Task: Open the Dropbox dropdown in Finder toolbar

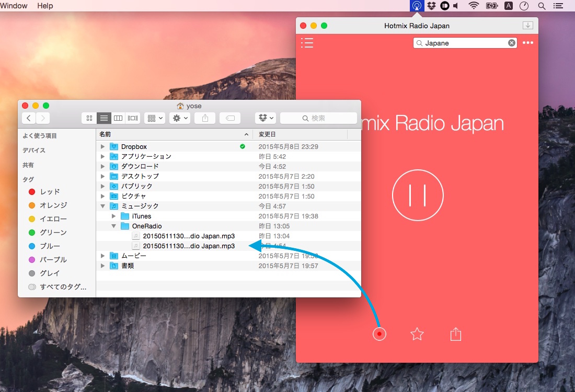Action: click(x=266, y=118)
